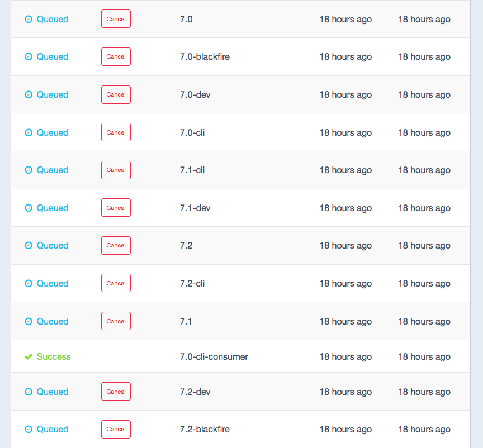Click the clock icon for the 7.2 build
This screenshot has width=483, height=448.
point(28,245)
